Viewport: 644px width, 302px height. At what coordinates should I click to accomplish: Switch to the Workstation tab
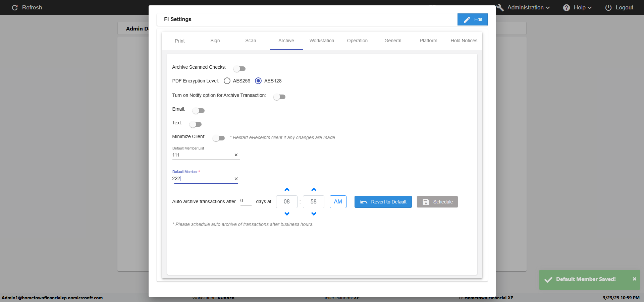[x=321, y=41]
